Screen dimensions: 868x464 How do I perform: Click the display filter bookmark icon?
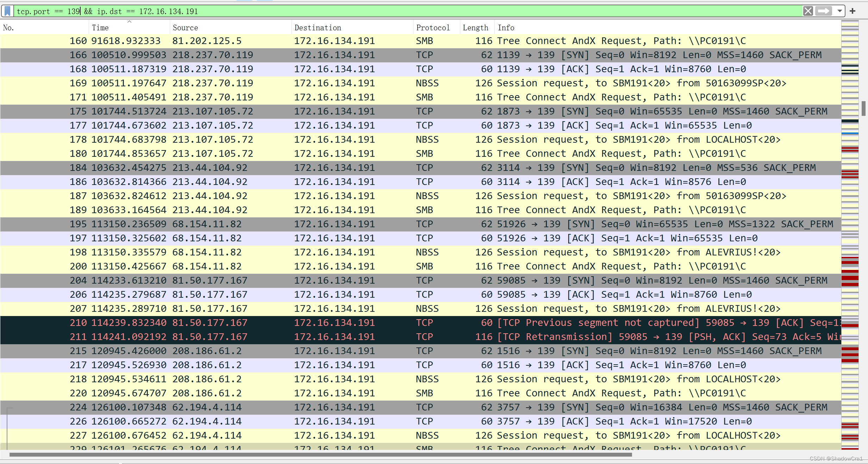pos(7,11)
